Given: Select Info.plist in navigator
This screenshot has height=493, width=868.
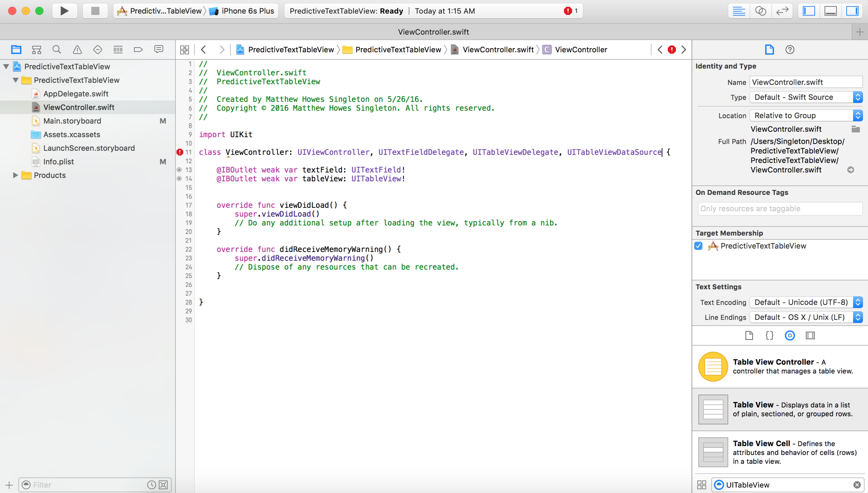Looking at the screenshot, I should click(58, 162).
